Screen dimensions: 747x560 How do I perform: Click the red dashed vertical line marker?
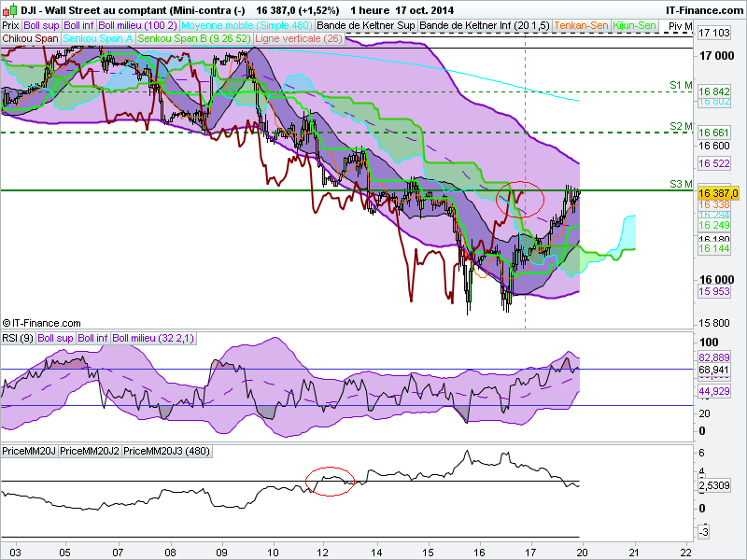(525, 181)
